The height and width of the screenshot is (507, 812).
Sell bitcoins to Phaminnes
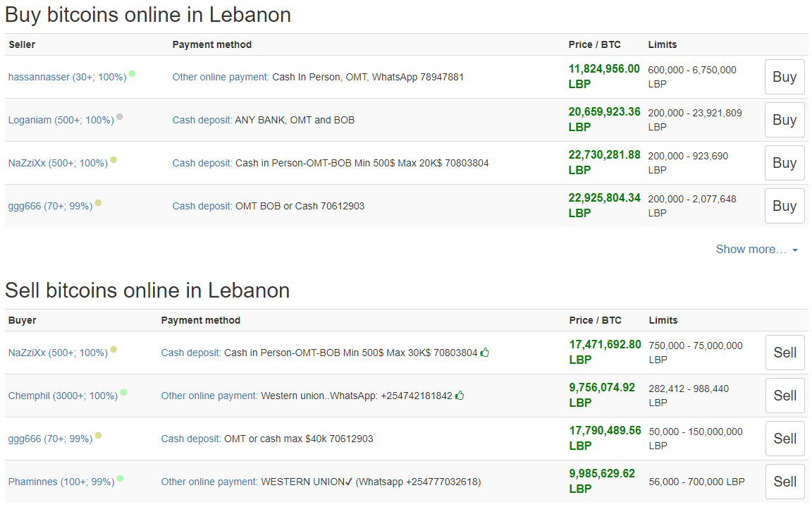tap(785, 482)
